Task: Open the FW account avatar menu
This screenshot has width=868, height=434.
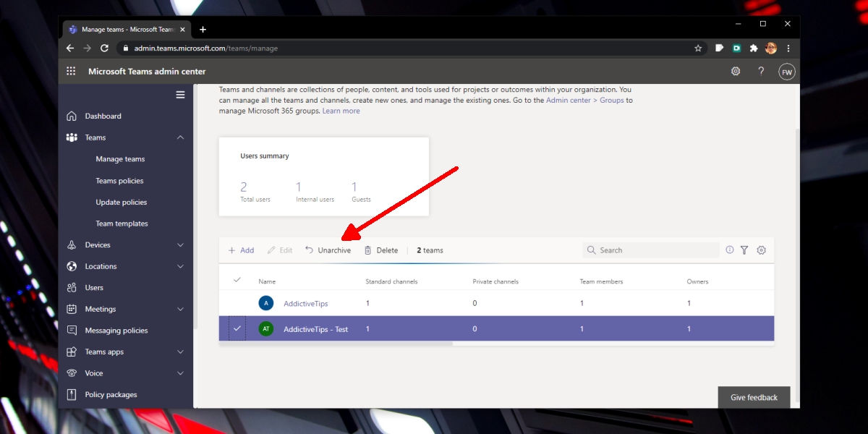Action: pos(786,72)
